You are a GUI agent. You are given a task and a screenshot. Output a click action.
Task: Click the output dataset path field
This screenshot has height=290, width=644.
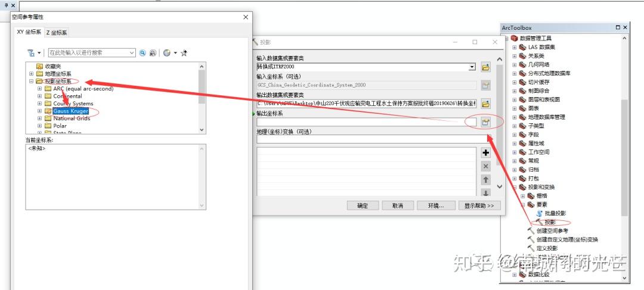pos(366,104)
